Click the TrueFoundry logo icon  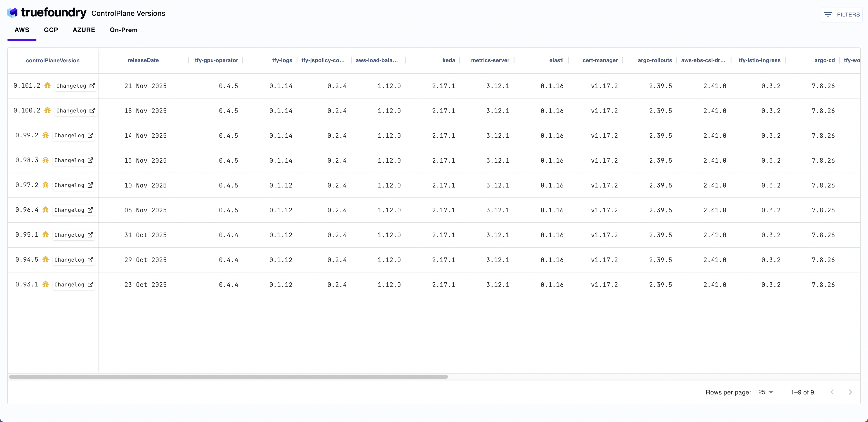pos(12,13)
